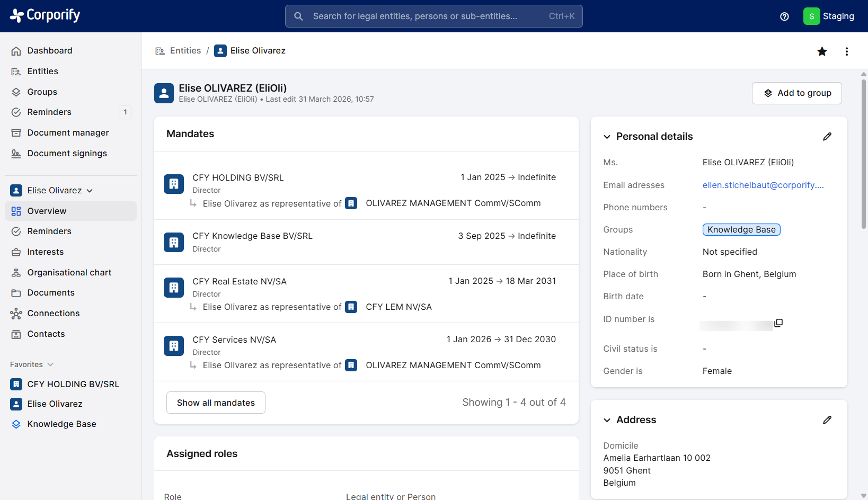
Task: Open the three-dot more options menu
Action: tap(847, 51)
